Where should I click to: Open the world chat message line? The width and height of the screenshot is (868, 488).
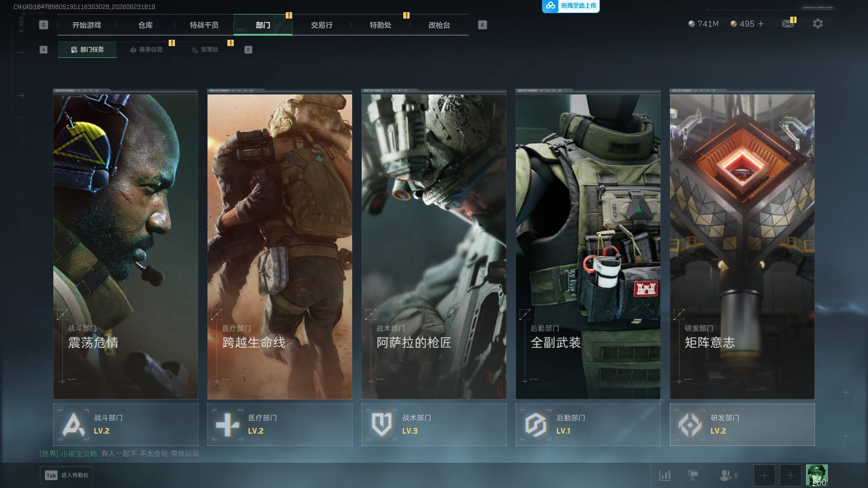[x=119, y=453]
